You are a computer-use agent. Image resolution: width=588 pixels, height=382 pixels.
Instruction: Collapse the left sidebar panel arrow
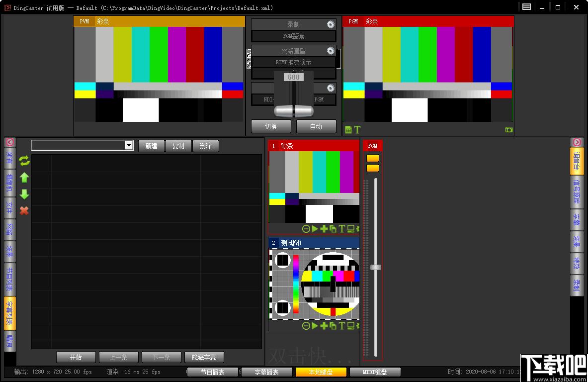pos(10,142)
